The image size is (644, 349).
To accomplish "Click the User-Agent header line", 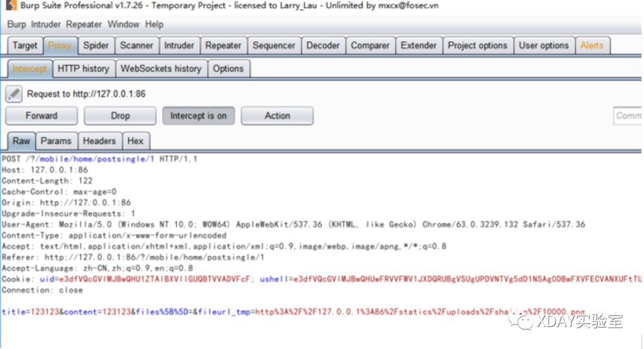I will (293, 225).
